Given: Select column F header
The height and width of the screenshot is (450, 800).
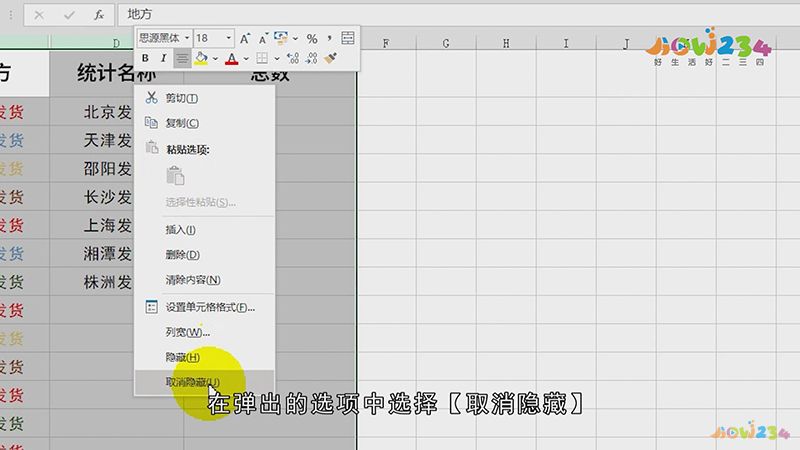Looking at the screenshot, I should [x=386, y=43].
